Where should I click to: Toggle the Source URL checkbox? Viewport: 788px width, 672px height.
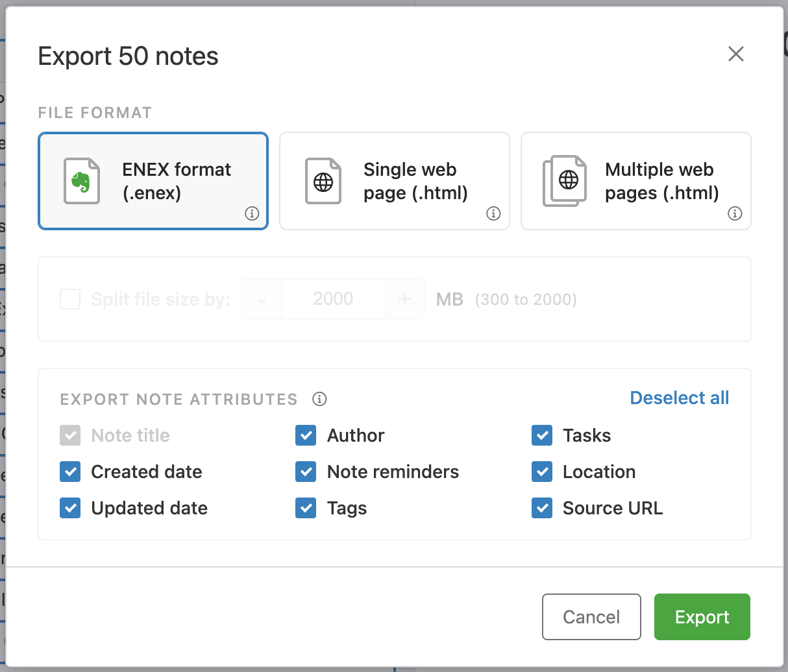tap(542, 508)
